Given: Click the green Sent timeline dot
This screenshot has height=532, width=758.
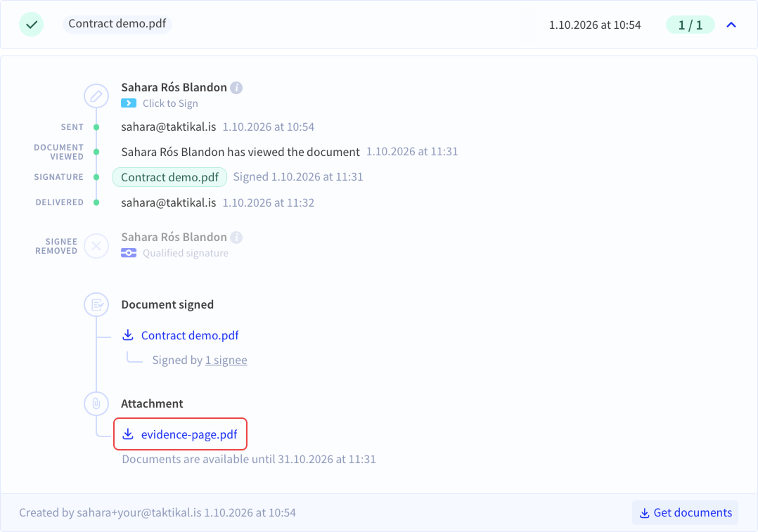Looking at the screenshot, I should tap(96, 127).
